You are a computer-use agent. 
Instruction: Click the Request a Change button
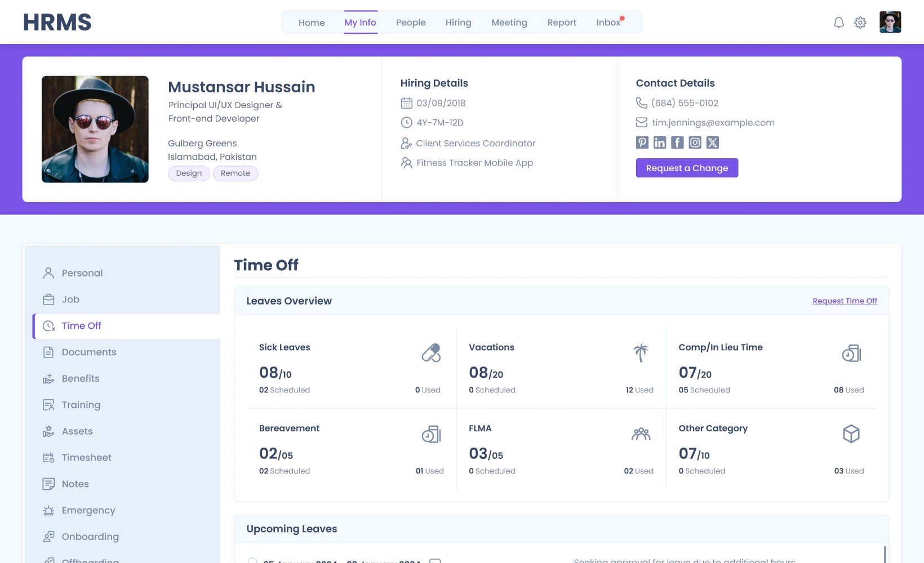pyautogui.click(x=687, y=168)
